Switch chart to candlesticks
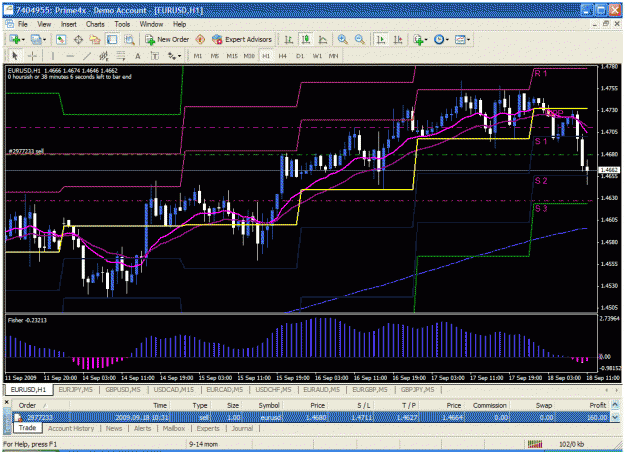 point(306,39)
